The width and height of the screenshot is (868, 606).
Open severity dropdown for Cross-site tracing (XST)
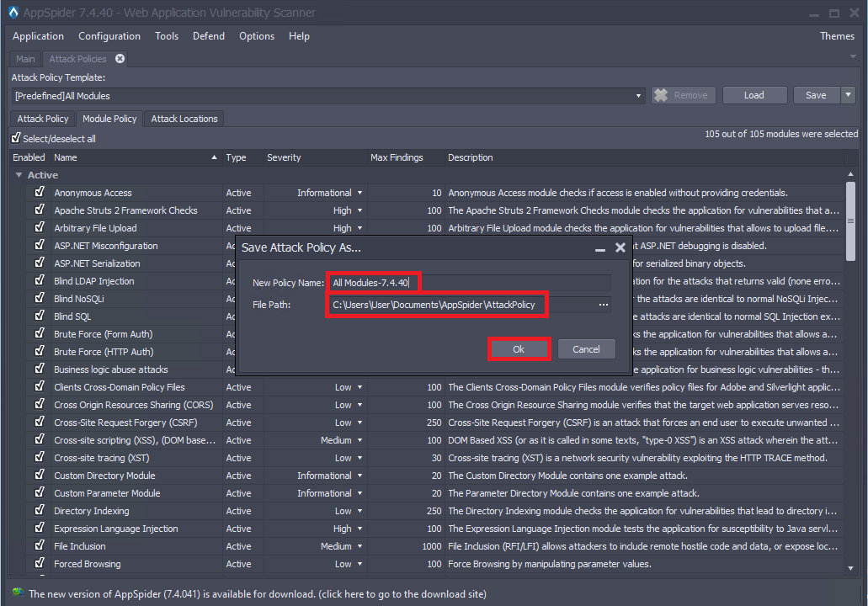tap(359, 458)
